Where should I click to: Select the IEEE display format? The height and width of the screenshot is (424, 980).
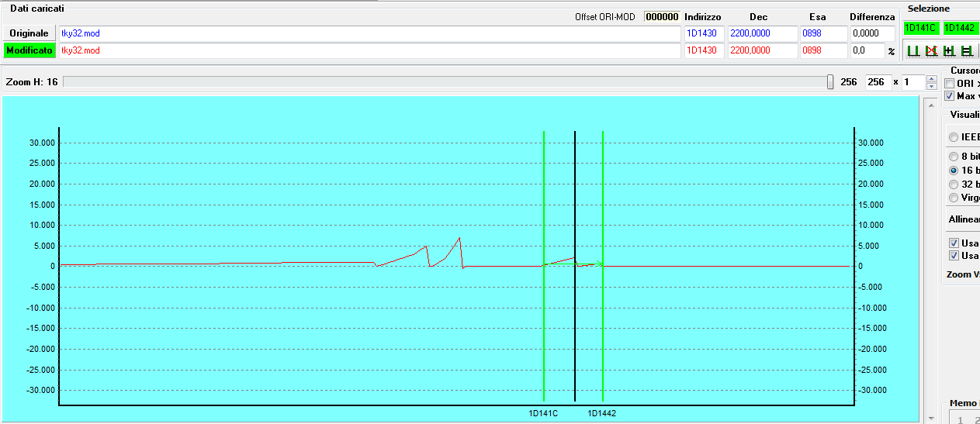[x=954, y=136]
